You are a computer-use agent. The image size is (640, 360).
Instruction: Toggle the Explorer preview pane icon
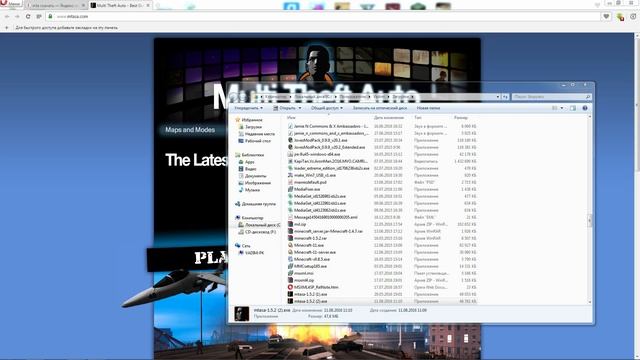(573, 108)
